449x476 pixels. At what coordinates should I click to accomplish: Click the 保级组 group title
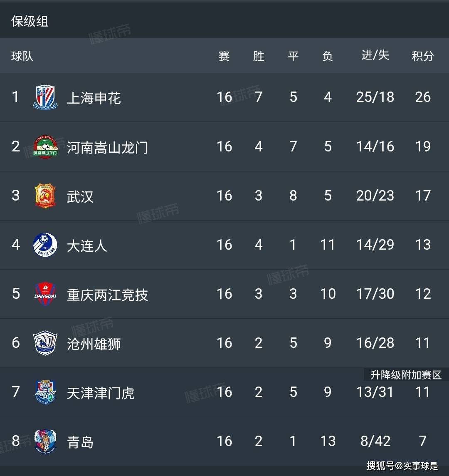[30, 21]
